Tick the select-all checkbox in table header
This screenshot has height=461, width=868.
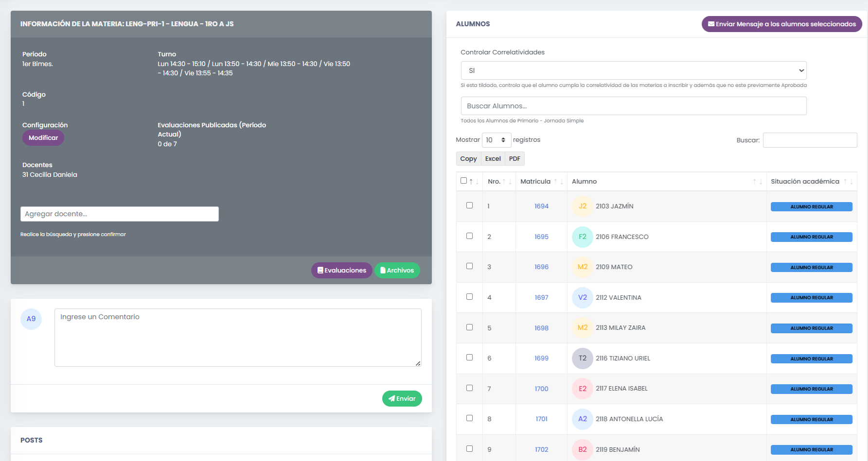click(x=463, y=181)
